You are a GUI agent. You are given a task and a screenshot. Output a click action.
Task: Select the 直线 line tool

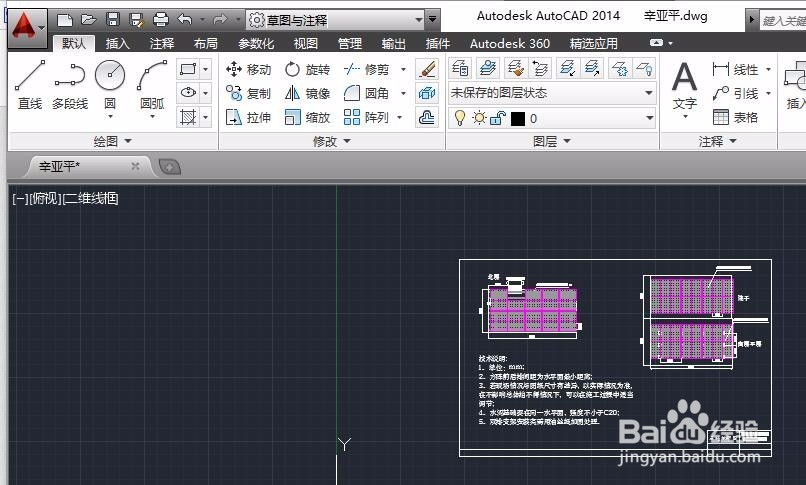(x=30, y=85)
